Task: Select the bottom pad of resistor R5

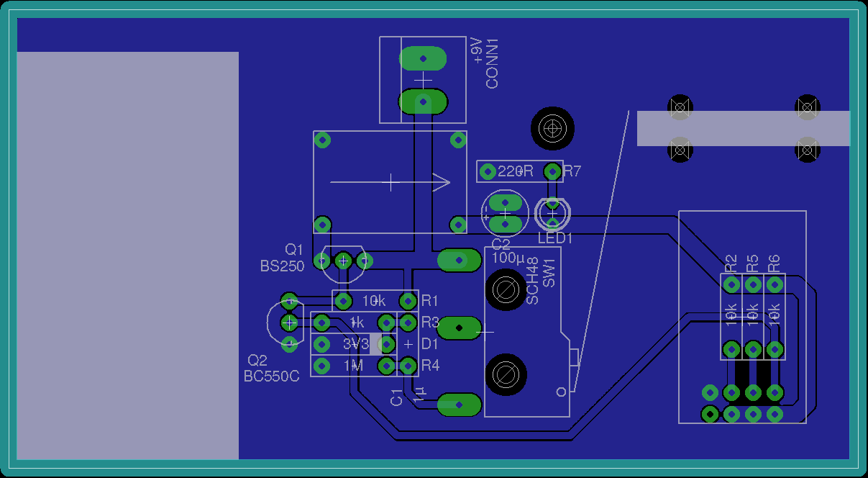Action: click(x=753, y=350)
